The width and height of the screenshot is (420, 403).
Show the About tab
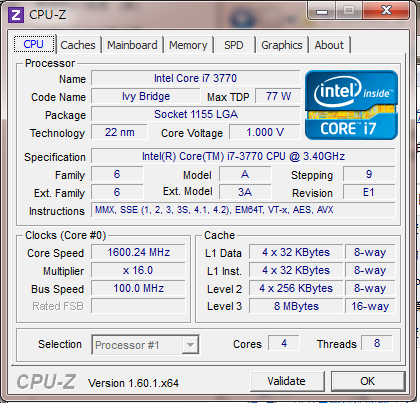click(x=329, y=45)
